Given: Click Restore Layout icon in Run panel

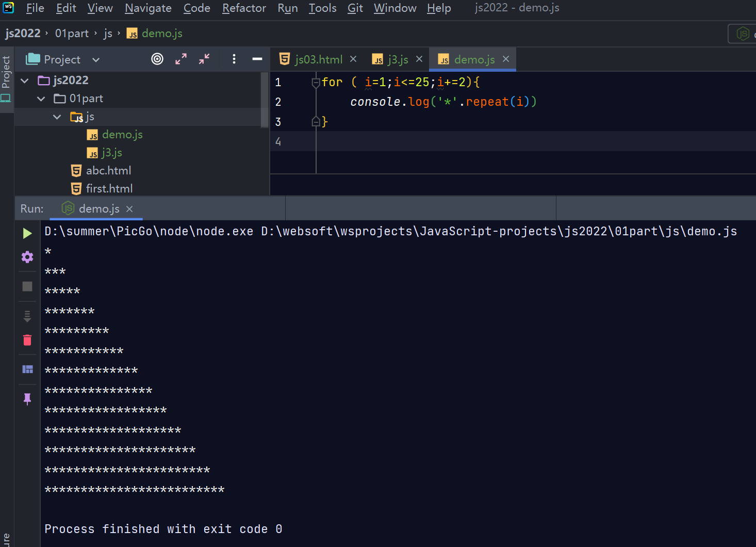Looking at the screenshot, I should coord(27,369).
